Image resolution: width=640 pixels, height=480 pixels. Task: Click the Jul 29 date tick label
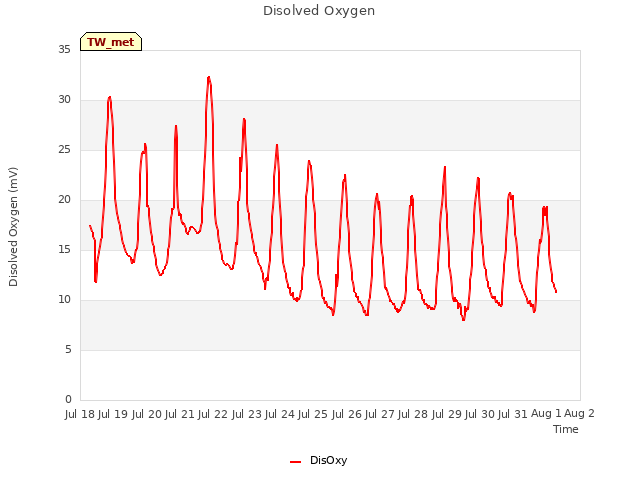pyautogui.click(x=447, y=414)
